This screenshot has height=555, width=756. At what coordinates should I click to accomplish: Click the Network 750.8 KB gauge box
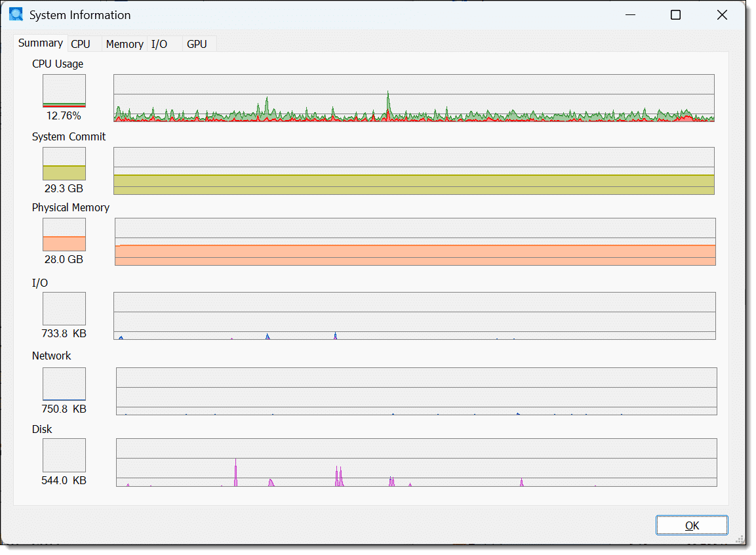pos(64,384)
